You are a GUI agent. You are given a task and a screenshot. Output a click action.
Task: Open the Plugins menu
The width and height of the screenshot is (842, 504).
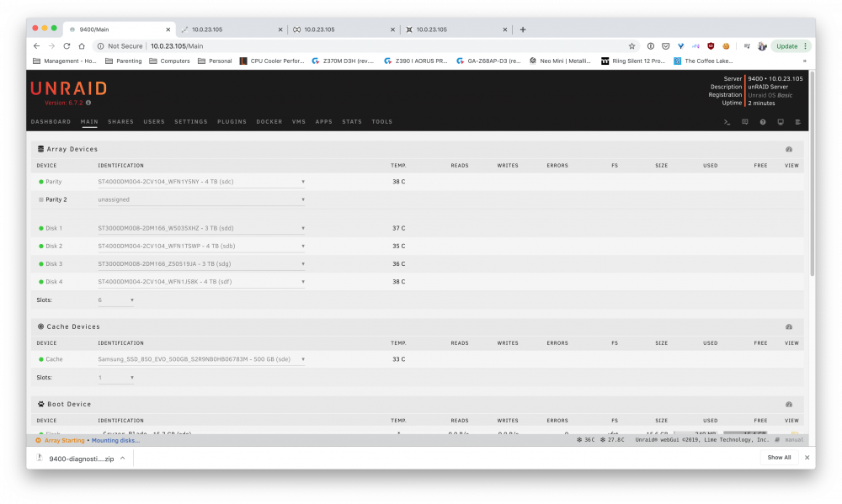coord(232,122)
